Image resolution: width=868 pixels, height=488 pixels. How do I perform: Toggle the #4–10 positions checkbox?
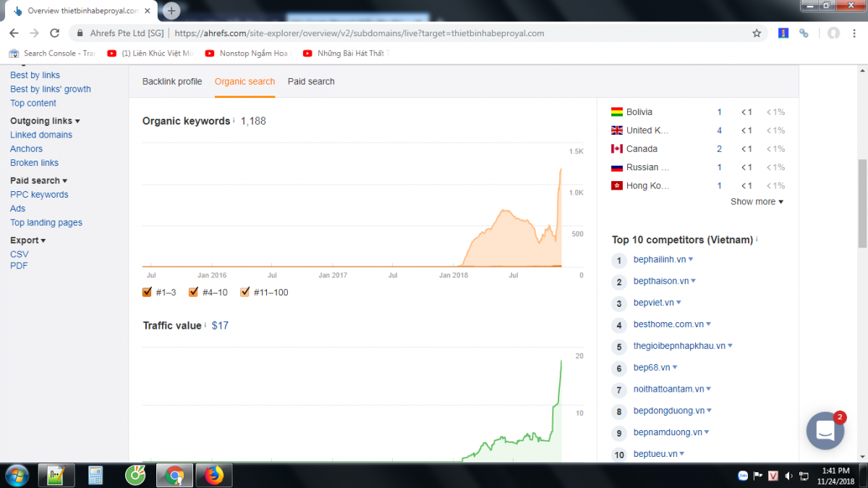(193, 293)
